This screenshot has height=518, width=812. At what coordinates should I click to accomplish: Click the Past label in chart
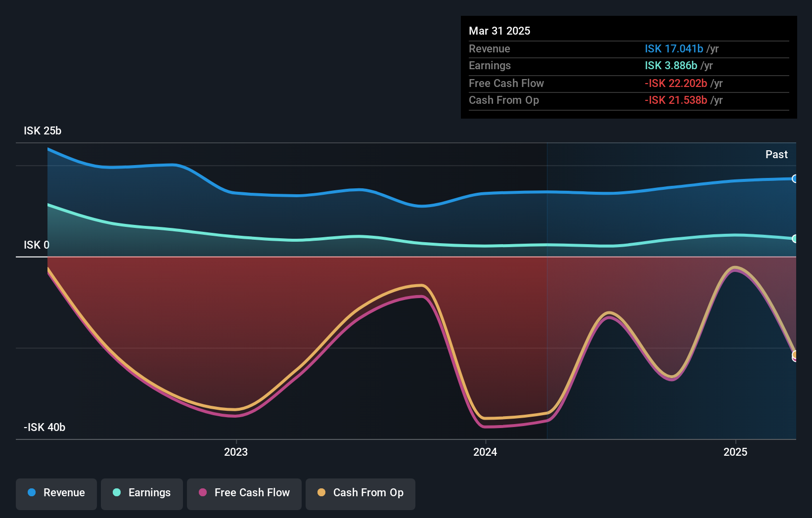776,154
